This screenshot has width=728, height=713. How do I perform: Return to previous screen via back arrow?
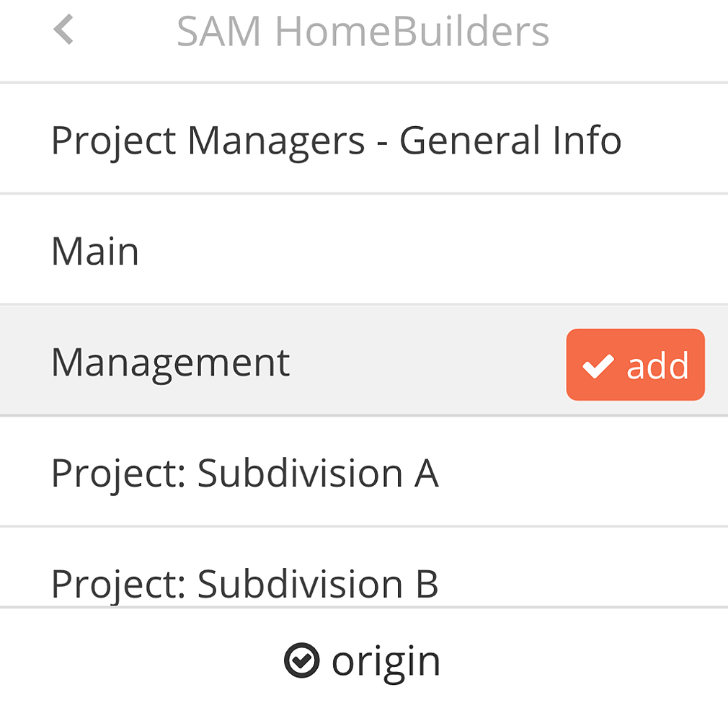pos(63,30)
